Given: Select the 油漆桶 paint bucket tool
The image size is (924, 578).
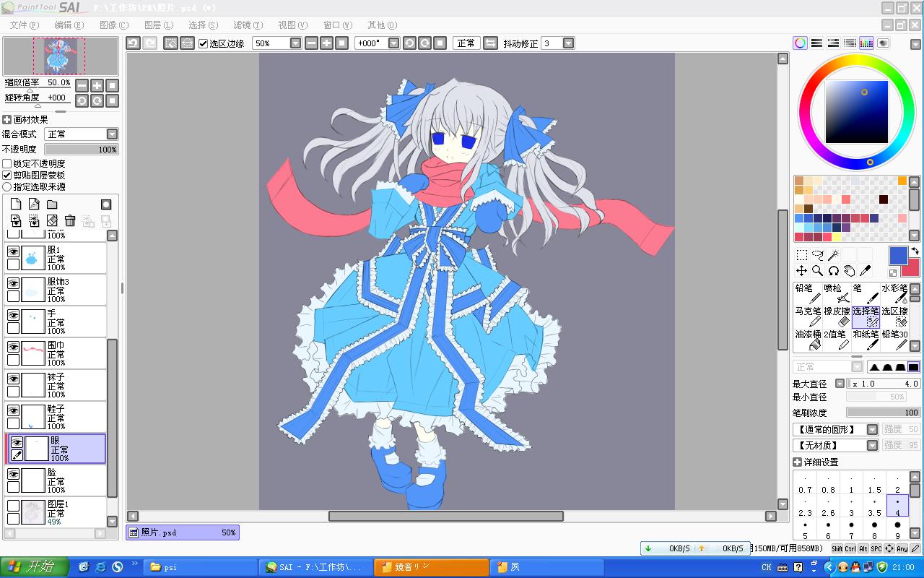Looking at the screenshot, I should (x=807, y=340).
